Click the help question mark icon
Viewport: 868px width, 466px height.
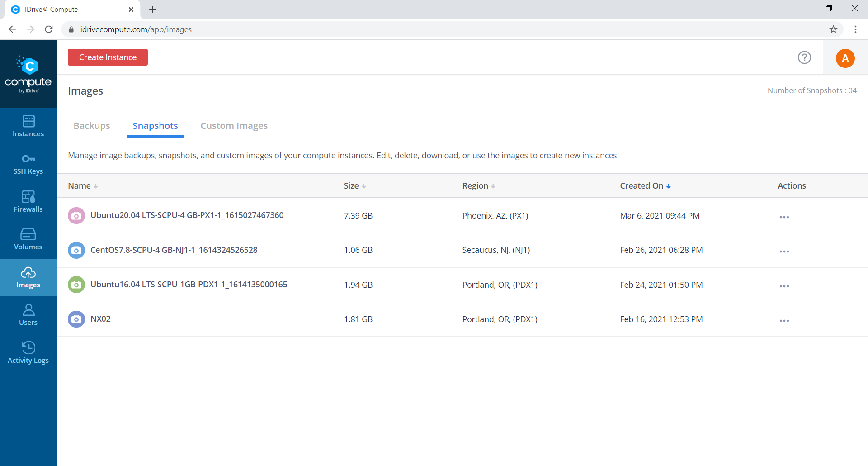[804, 57]
